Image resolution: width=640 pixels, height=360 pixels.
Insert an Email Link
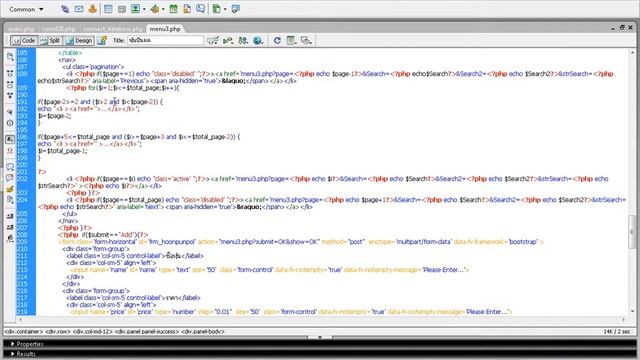coord(79,9)
